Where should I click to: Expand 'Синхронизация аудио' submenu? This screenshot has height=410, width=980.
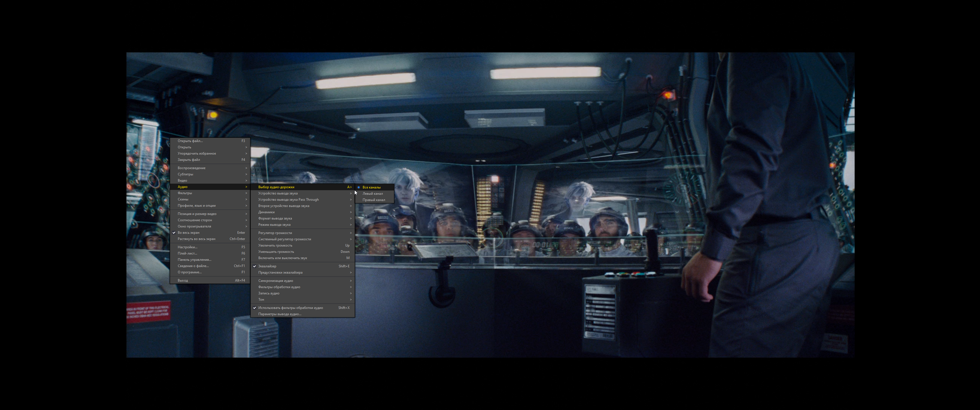(275, 281)
